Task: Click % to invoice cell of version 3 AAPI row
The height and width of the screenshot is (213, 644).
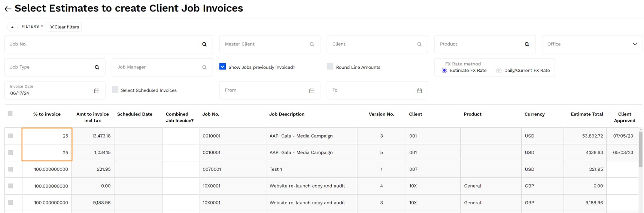Action: (47, 136)
